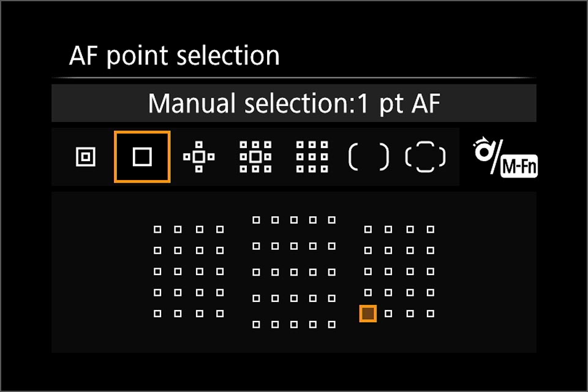Viewport: 588px width, 392px height.
Task: Select the 1-point AF mode icon
Action: click(x=142, y=157)
